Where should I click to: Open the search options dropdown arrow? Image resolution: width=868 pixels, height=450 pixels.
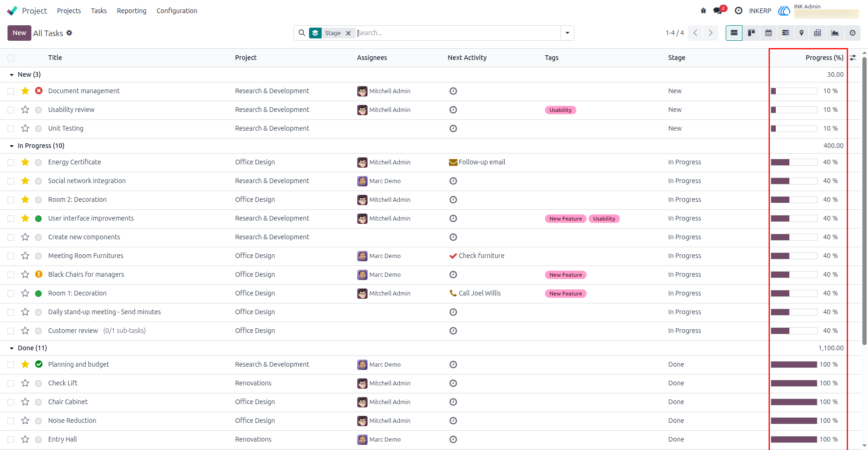567,33
